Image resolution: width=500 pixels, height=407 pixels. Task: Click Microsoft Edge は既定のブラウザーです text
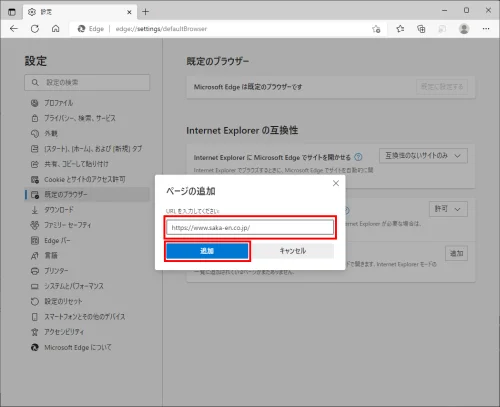[248, 87]
